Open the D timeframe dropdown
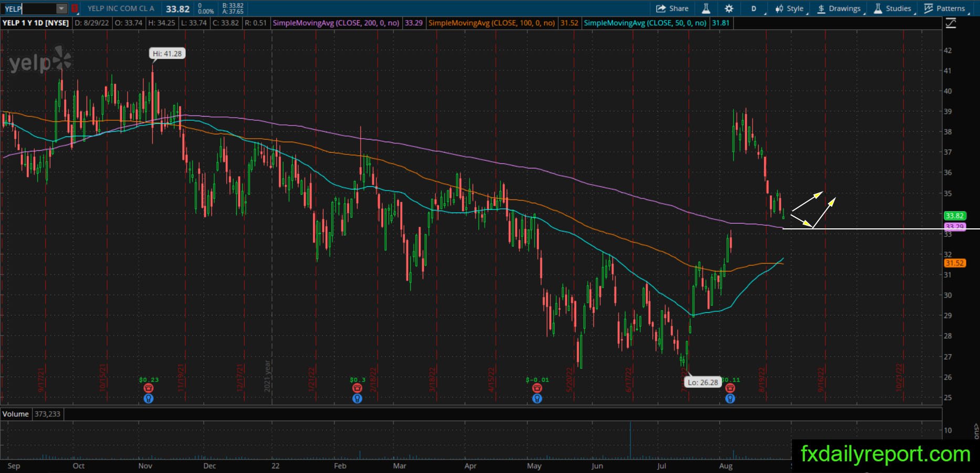 (x=755, y=8)
